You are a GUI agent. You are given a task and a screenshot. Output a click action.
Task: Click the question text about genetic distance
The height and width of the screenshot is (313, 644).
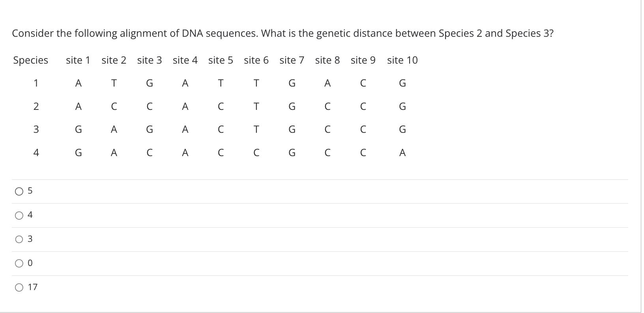(x=283, y=33)
